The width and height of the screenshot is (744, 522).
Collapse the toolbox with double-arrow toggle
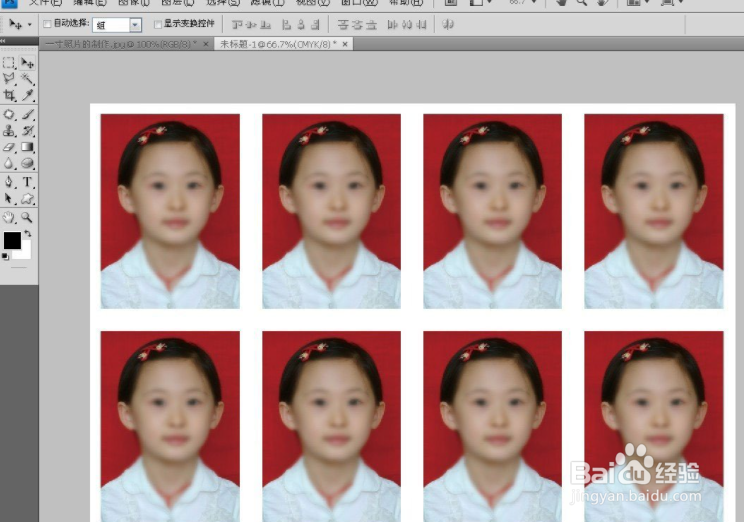3,41
